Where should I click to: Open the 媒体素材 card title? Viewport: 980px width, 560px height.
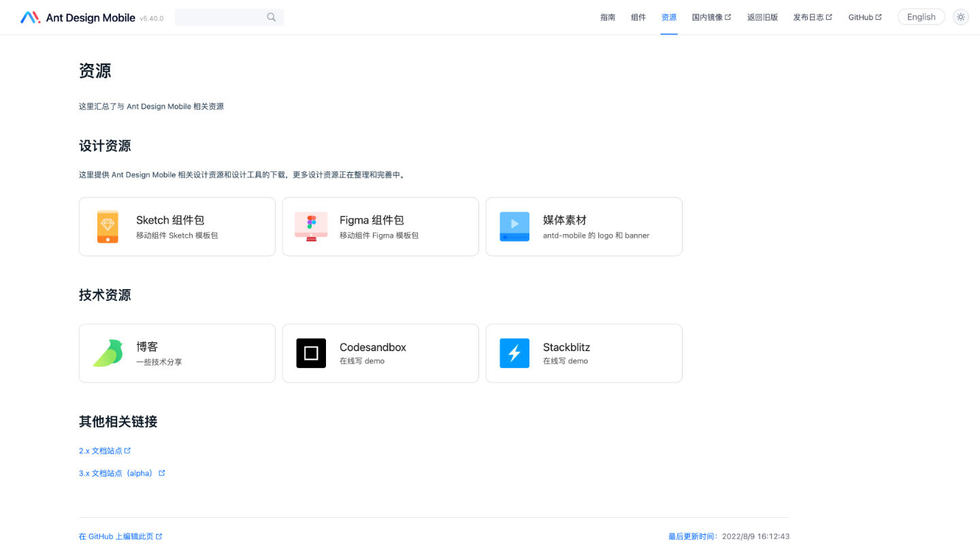point(565,220)
